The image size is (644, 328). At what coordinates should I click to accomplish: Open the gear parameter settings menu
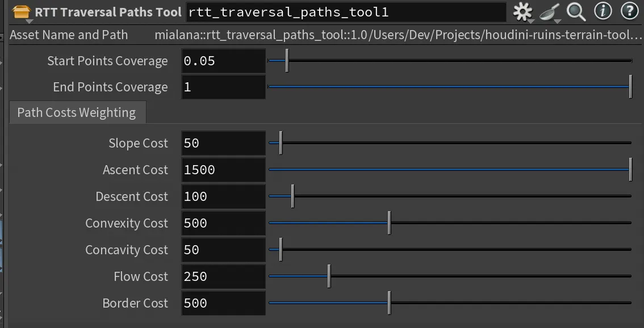pos(522,12)
